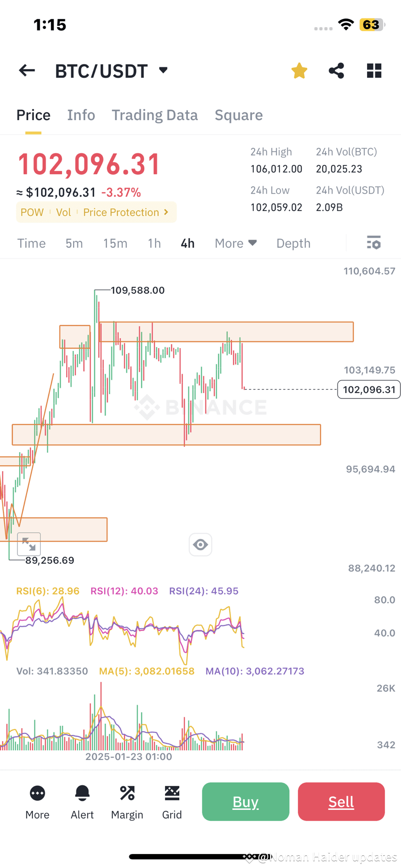Viewport: 401px width, 868px height.
Task: Open Grid trading via the grid icon
Action: pos(172,801)
